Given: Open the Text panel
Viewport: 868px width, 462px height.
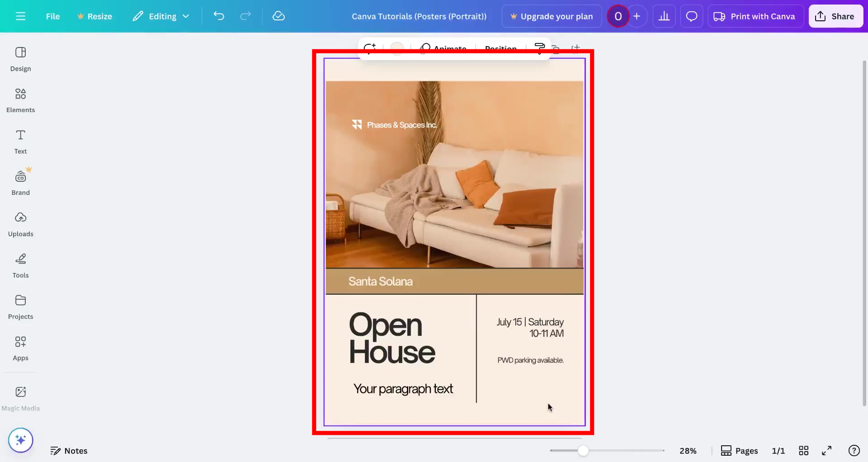Looking at the screenshot, I should (x=20, y=141).
